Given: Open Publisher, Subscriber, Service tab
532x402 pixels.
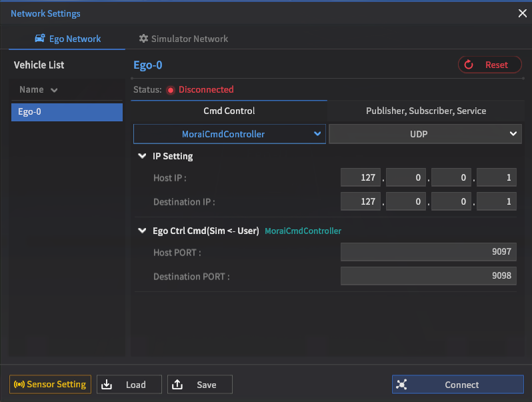Looking at the screenshot, I should (426, 111).
